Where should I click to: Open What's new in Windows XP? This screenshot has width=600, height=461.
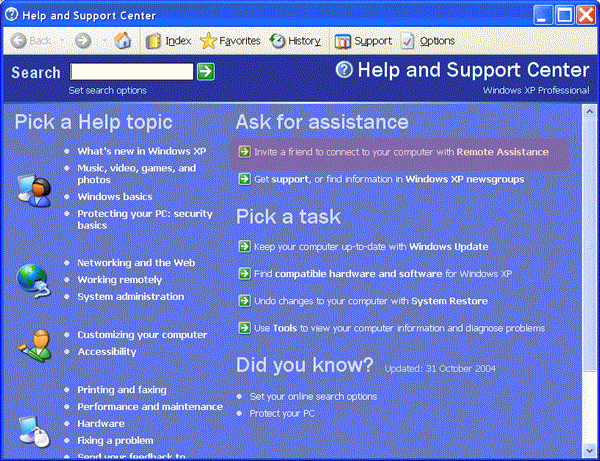coord(142,151)
